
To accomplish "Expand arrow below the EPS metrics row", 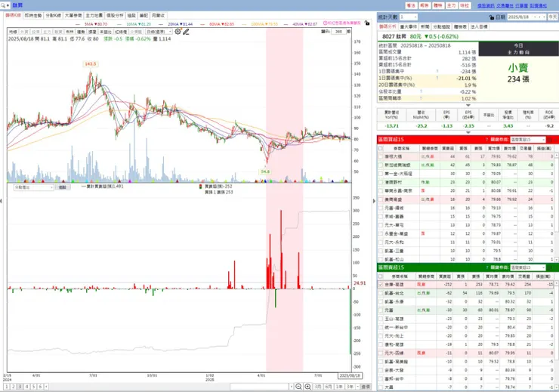I will point(468,132).
